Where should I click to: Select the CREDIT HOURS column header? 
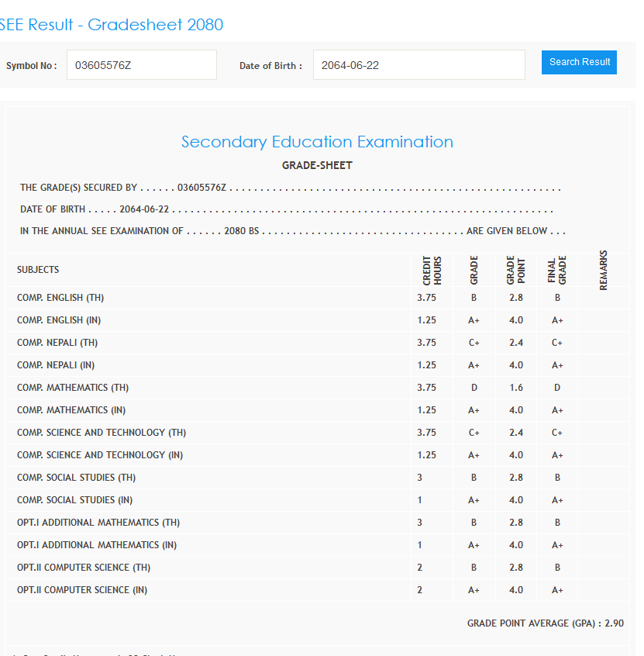tap(432, 271)
